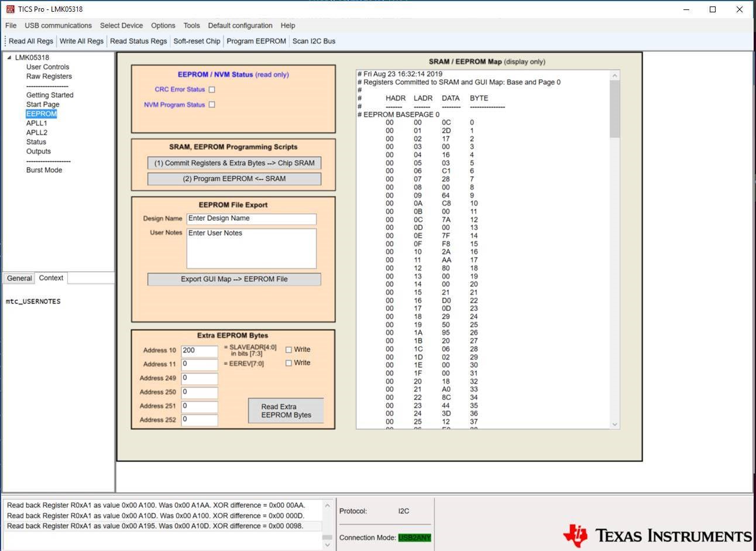
Task: Click Address 250 value field
Action: 200,392
